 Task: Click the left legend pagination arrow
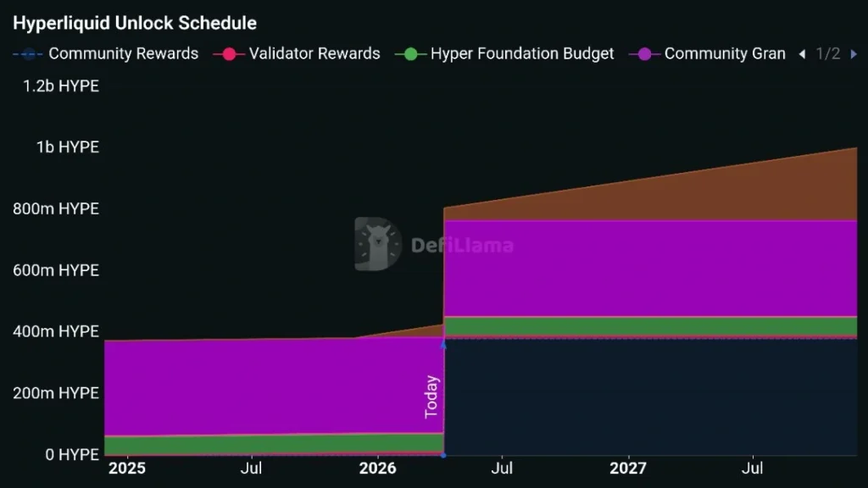coord(802,53)
